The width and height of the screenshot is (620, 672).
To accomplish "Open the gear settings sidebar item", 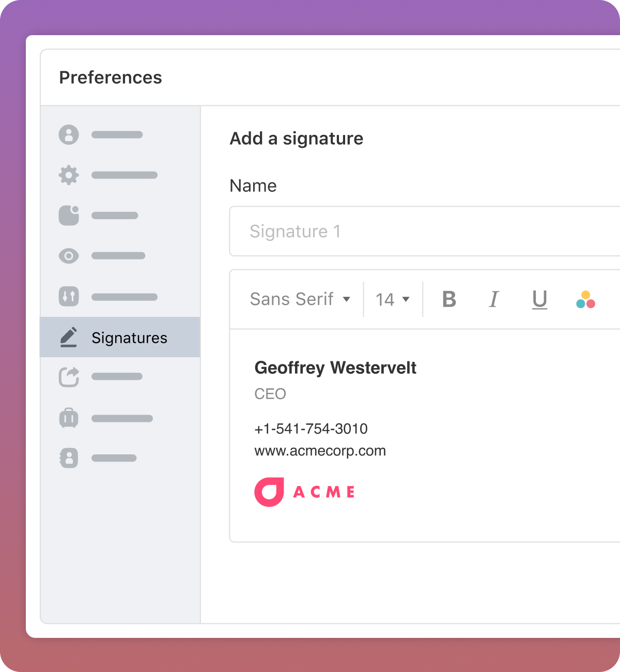I will tap(69, 175).
